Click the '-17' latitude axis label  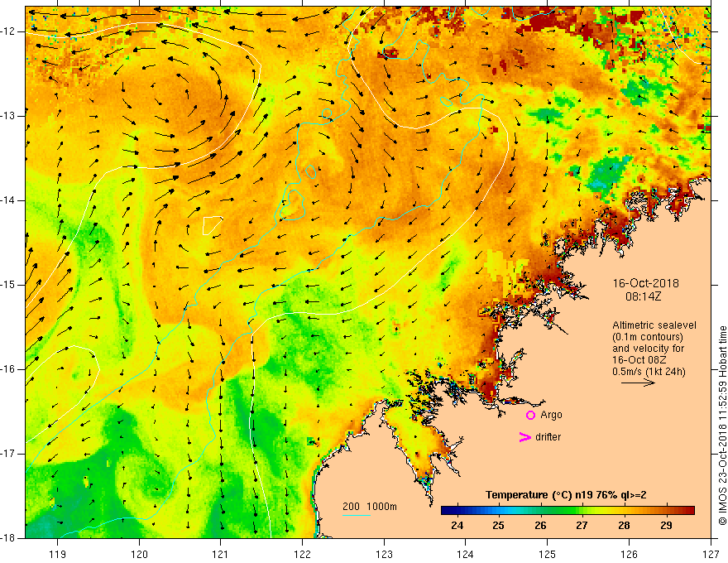(x=9, y=454)
